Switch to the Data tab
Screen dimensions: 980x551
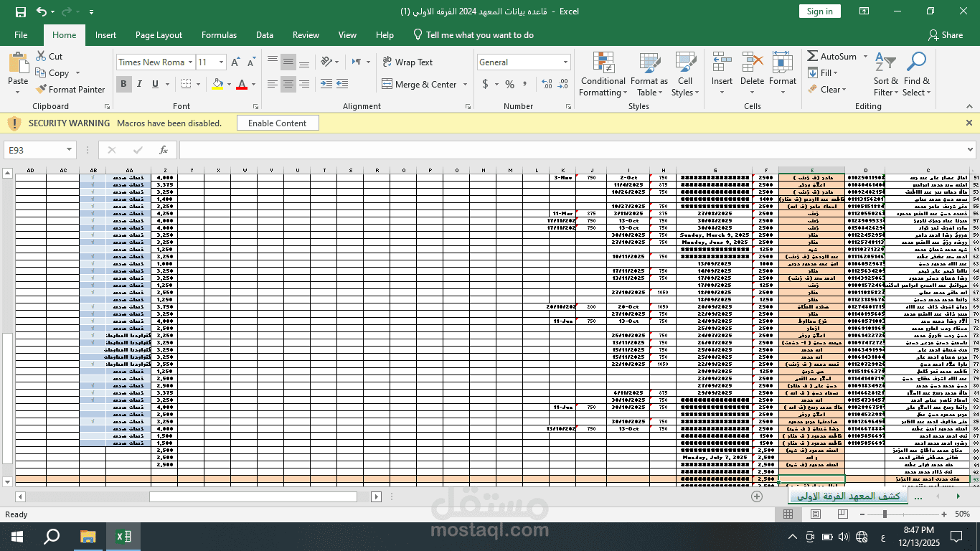tap(265, 34)
